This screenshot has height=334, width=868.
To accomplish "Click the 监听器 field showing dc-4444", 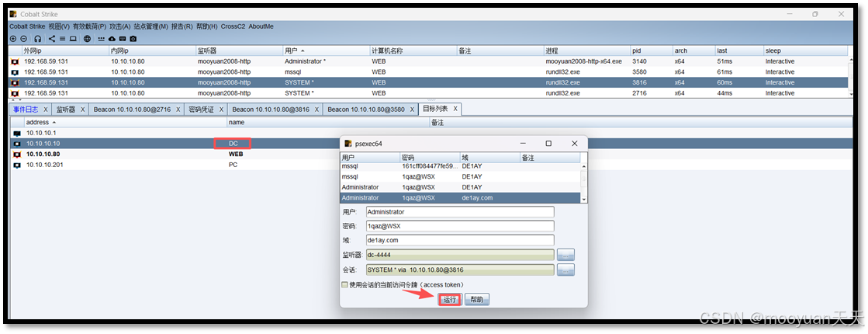I will [459, 255].
